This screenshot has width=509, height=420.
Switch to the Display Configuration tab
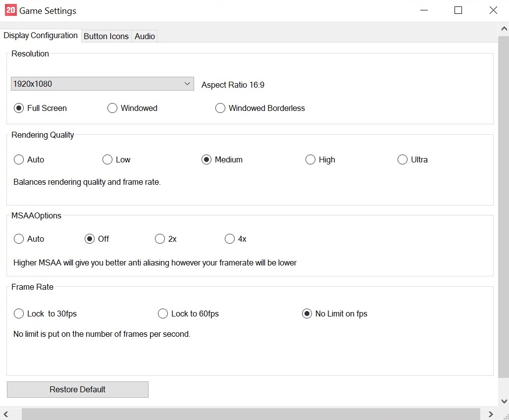[x=41, y=35]
